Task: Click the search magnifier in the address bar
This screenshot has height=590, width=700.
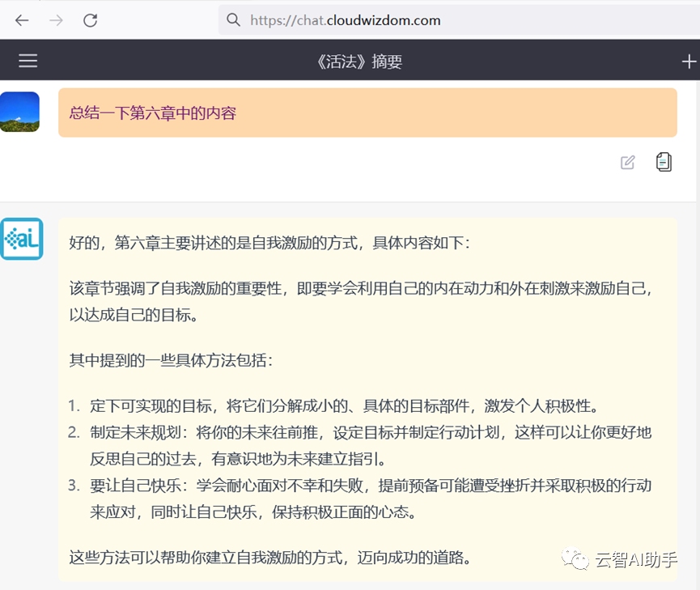Action: [x=233, y=19]
